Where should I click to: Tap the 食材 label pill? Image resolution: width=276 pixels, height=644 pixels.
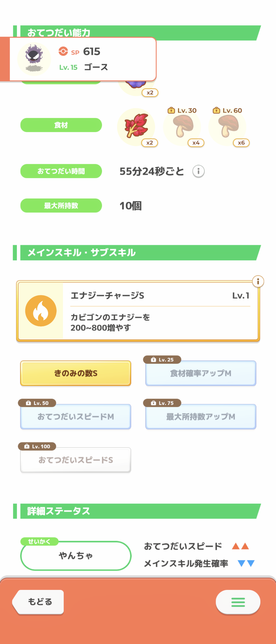click(x=61, y=125)
